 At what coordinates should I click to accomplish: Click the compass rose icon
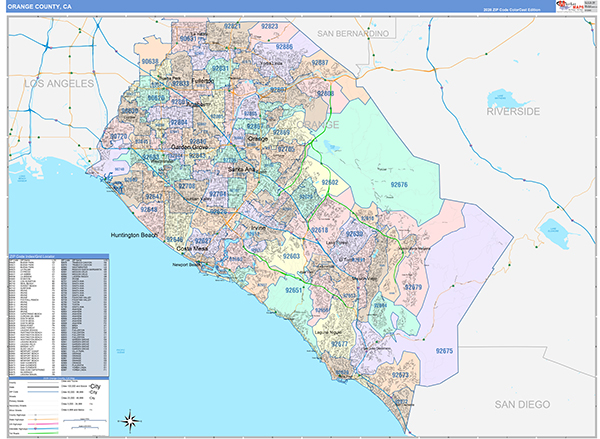coord(128,419)
